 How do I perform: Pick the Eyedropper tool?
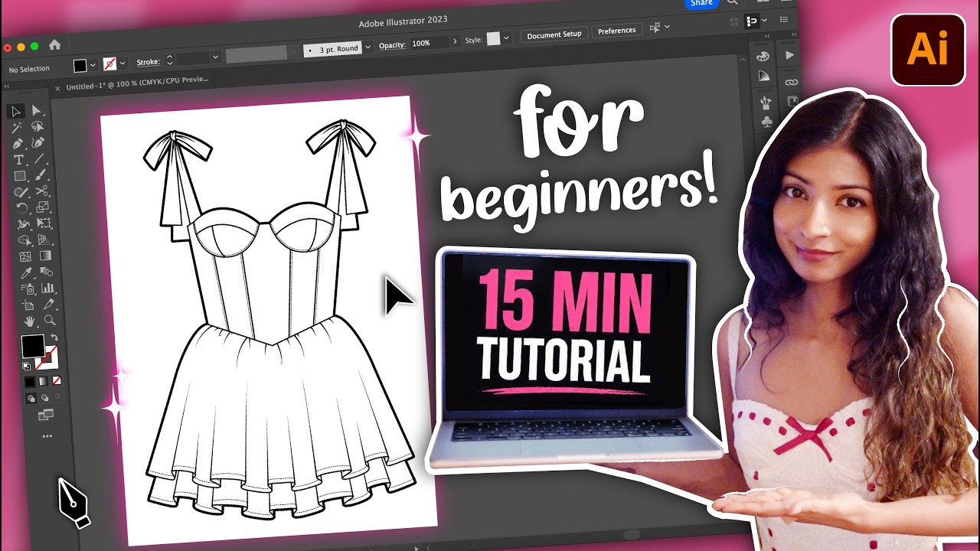pyautogui.click(x=26, y=272)
